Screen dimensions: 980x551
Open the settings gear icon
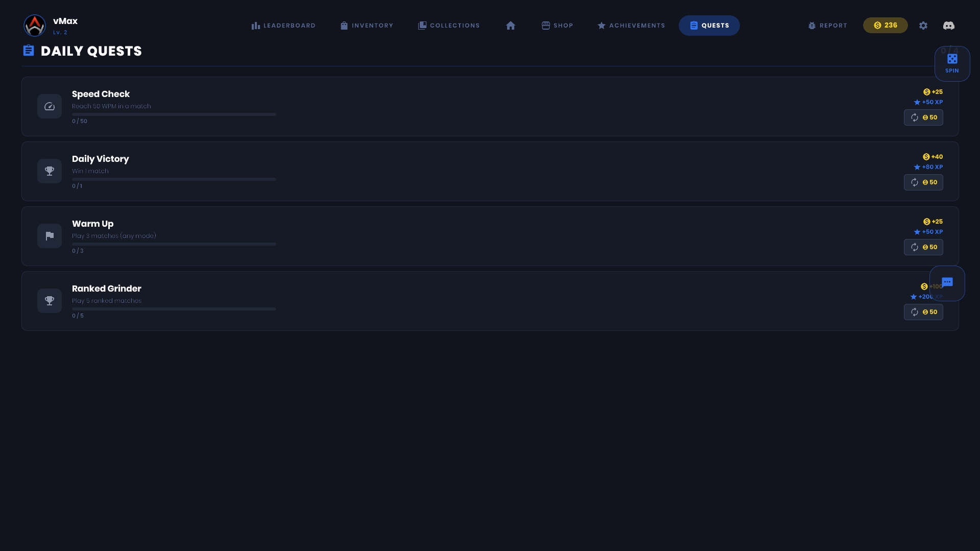point(923,26)
